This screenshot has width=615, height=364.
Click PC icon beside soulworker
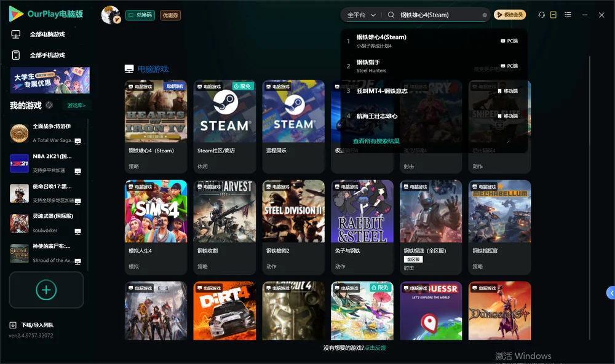[78, 231]
